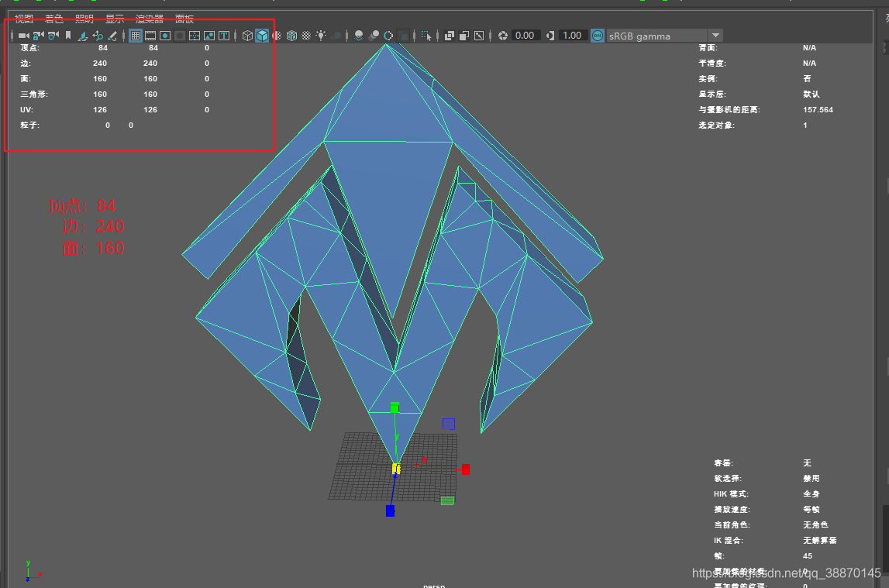The image size is (889, 588).
Task: Expand the sRGB gamma dropdown arrow
Action: coord(715,36)
